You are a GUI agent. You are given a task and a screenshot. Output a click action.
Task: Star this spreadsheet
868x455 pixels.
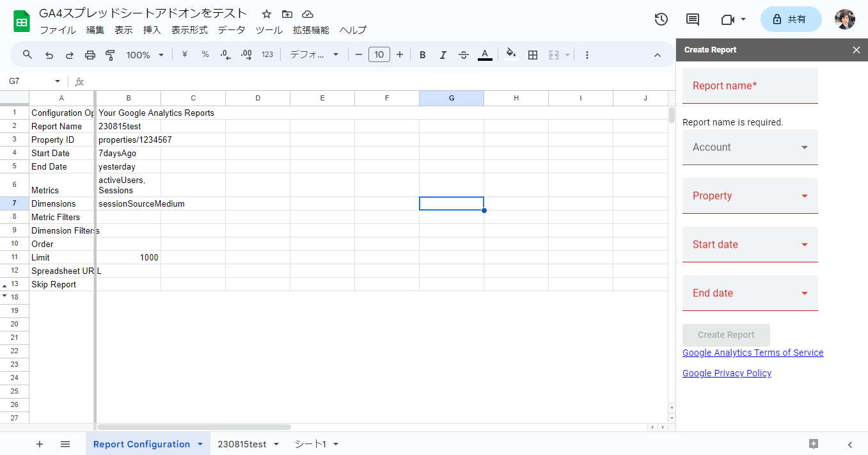[267, 14]
